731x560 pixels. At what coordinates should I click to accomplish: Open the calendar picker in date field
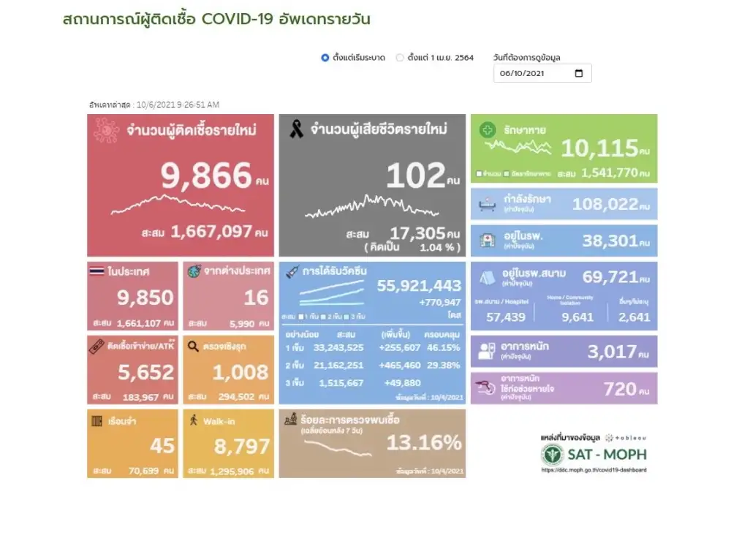[579, 74]
